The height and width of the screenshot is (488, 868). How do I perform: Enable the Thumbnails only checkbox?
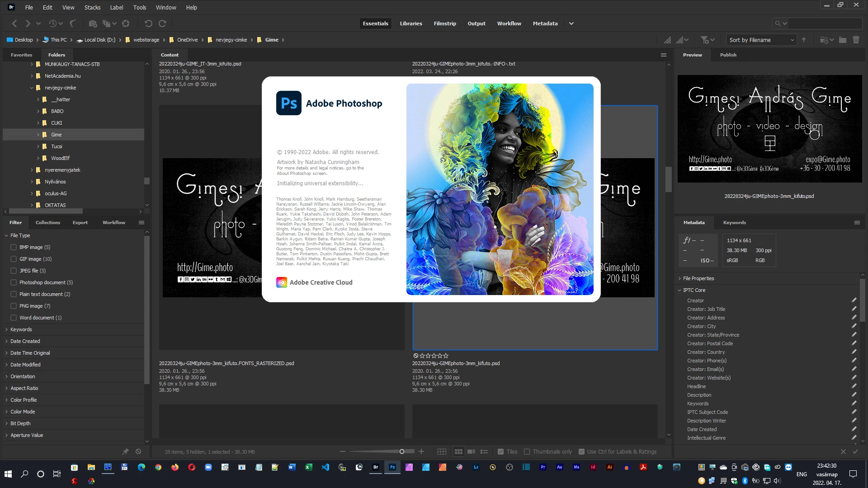click(527, 451)
